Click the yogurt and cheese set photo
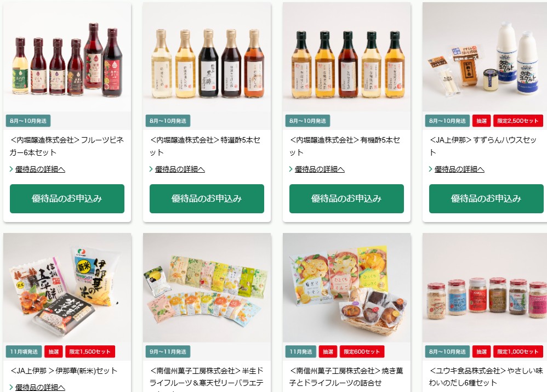This screenshot has width=547, height=392. click(485, 57)
